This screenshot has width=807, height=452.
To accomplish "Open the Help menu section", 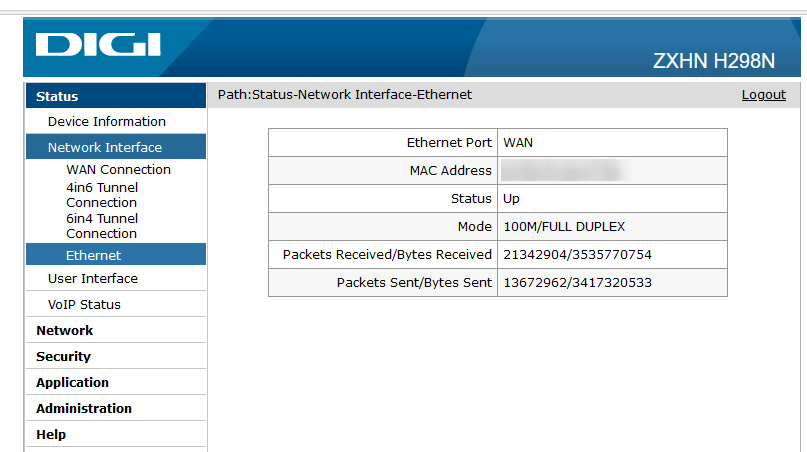I will (51, 434).
